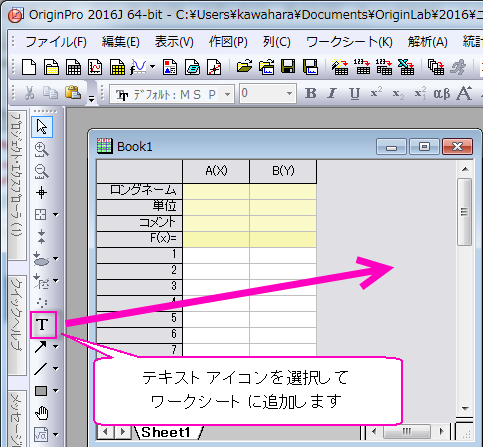Click the Increase Font Size icon
Viewport: 483px width, 447px height.
click(464, 93)
